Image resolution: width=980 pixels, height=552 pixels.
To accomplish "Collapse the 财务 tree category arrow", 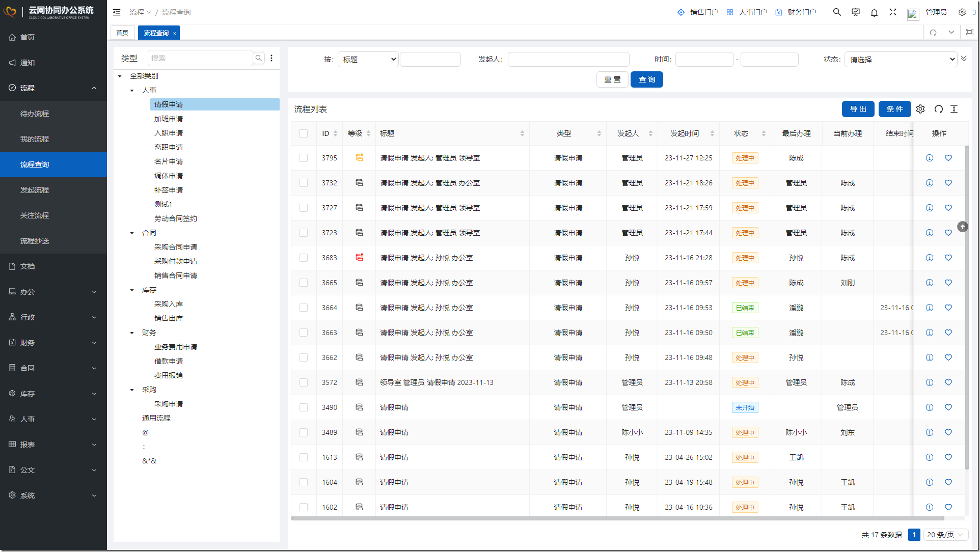I will [132, 333].
